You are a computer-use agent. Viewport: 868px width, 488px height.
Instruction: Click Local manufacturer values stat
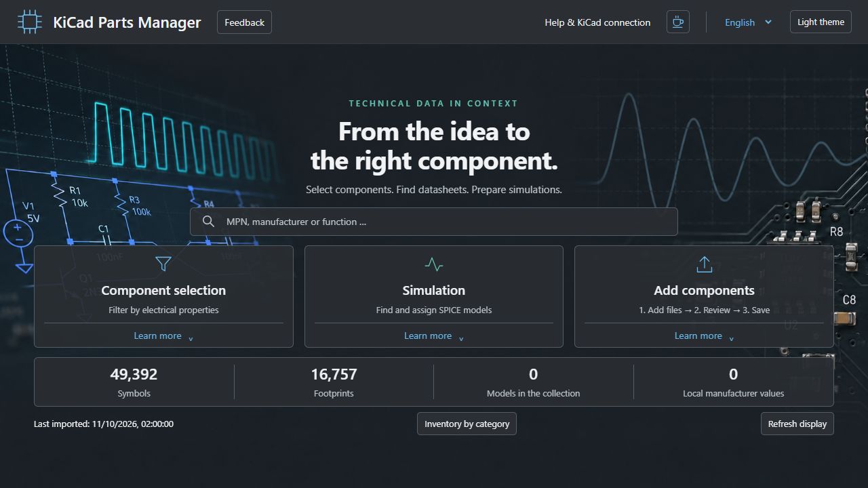point(733,382)
